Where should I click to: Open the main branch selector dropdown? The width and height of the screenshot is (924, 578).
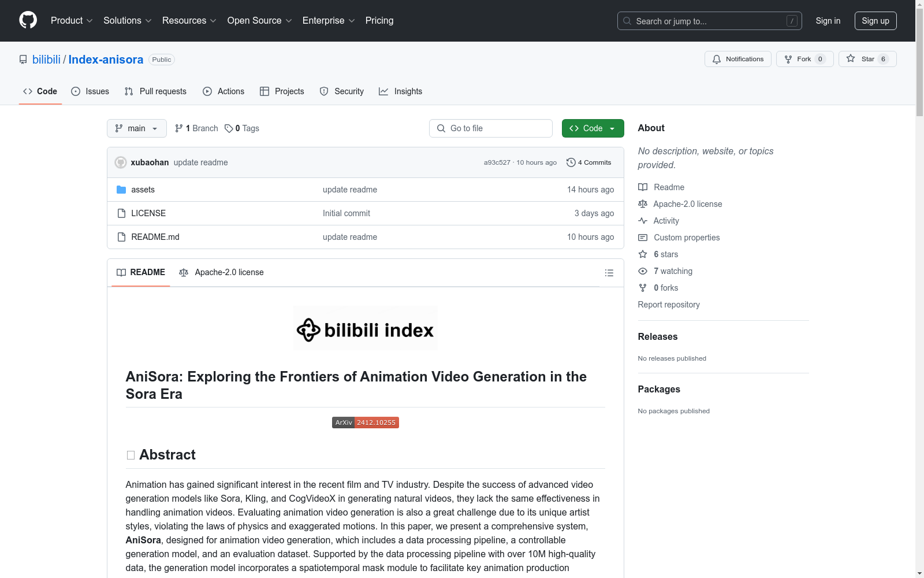(137, 128)
